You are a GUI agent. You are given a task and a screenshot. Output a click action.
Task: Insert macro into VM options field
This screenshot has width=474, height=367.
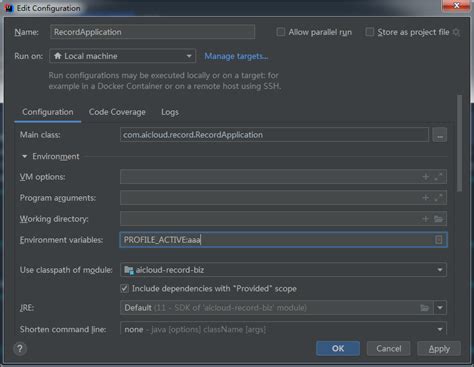click(426, 177)
